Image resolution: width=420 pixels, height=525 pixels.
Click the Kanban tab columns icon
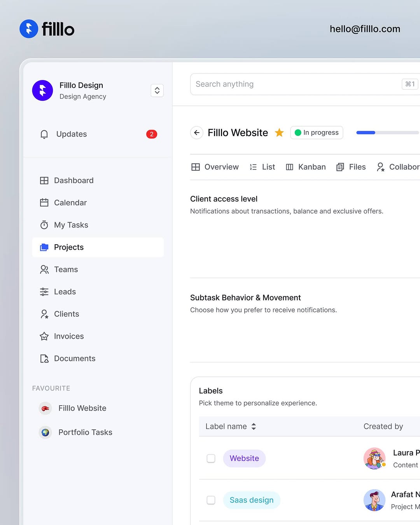(x=289, y=167)
